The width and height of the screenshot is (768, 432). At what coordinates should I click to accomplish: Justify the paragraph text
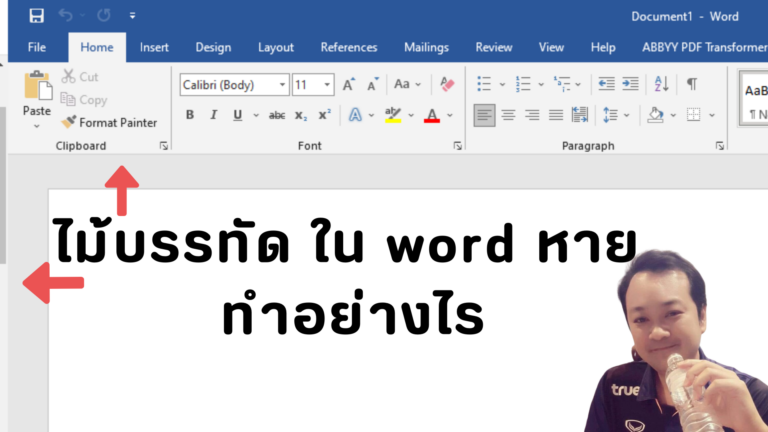tap(556, 115)
